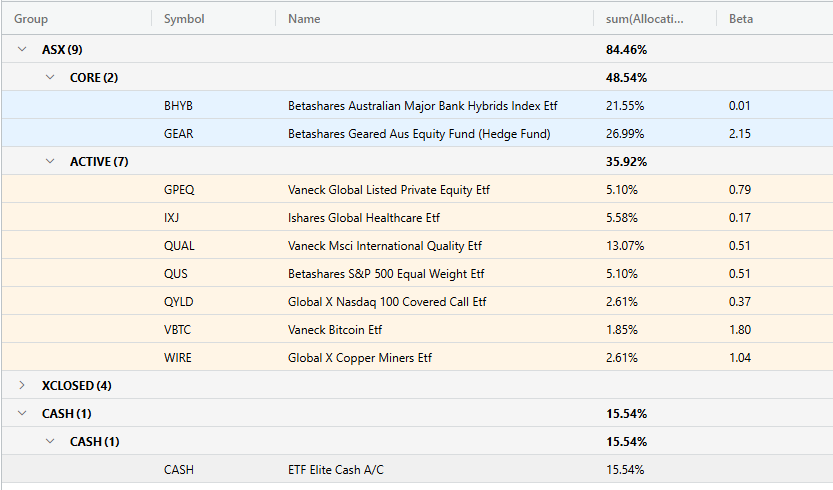
Task: Sort by the Group column header
Action: (31, 19)
